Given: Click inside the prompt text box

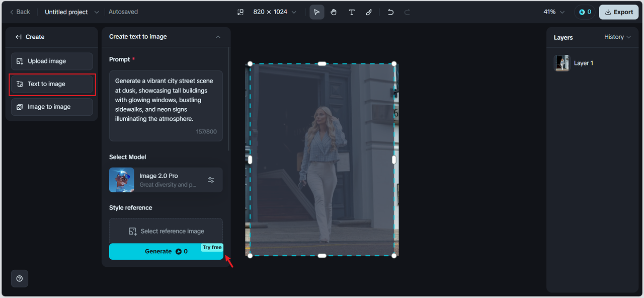Looking at the screenshot, I should pos(166,106).
